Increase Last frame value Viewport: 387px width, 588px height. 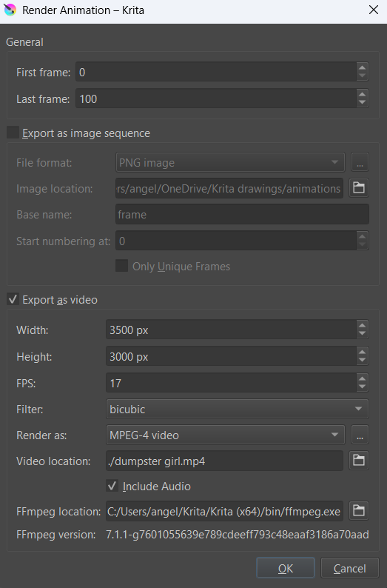coord(362,94)
